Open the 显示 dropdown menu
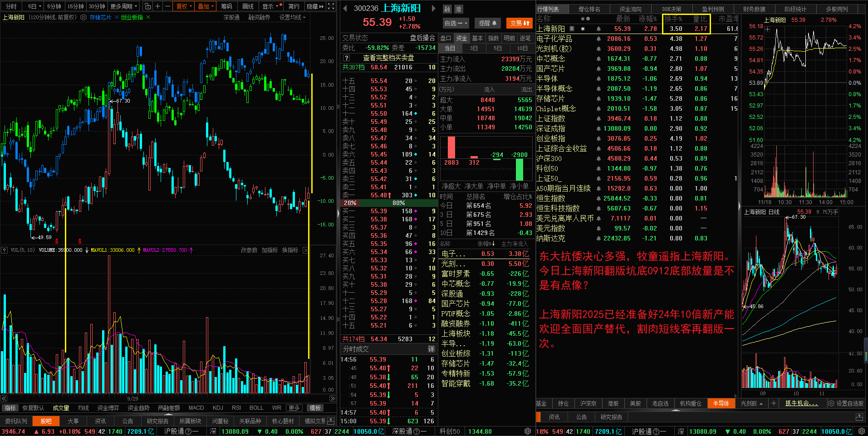 pyautogui.click(x=272, y=6)
